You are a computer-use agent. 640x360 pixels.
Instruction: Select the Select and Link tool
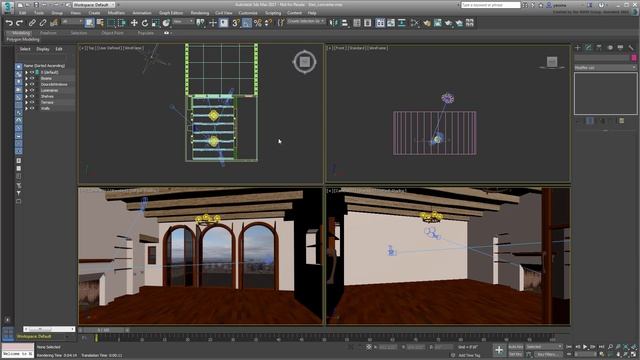coord(32,23)
